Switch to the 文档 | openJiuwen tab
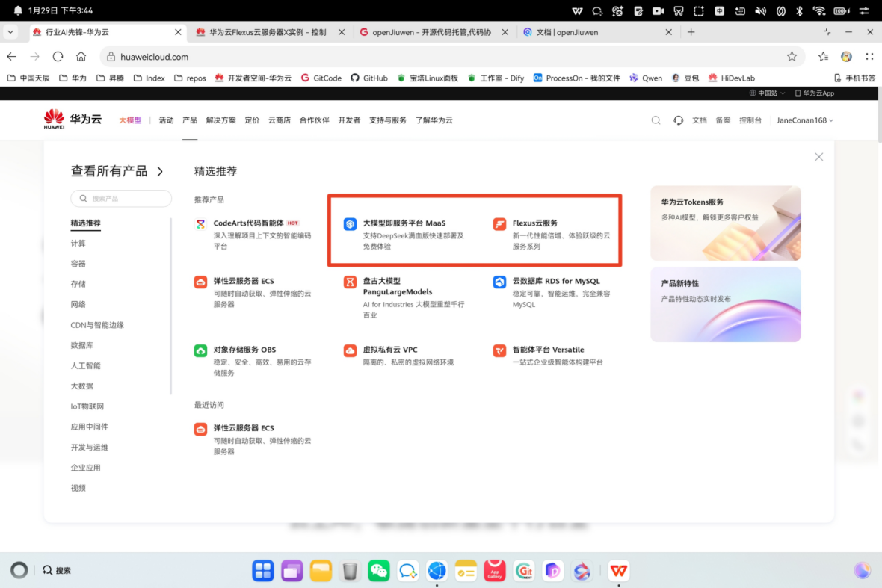The height and width of the screenshot is (588, 882). 596,32
